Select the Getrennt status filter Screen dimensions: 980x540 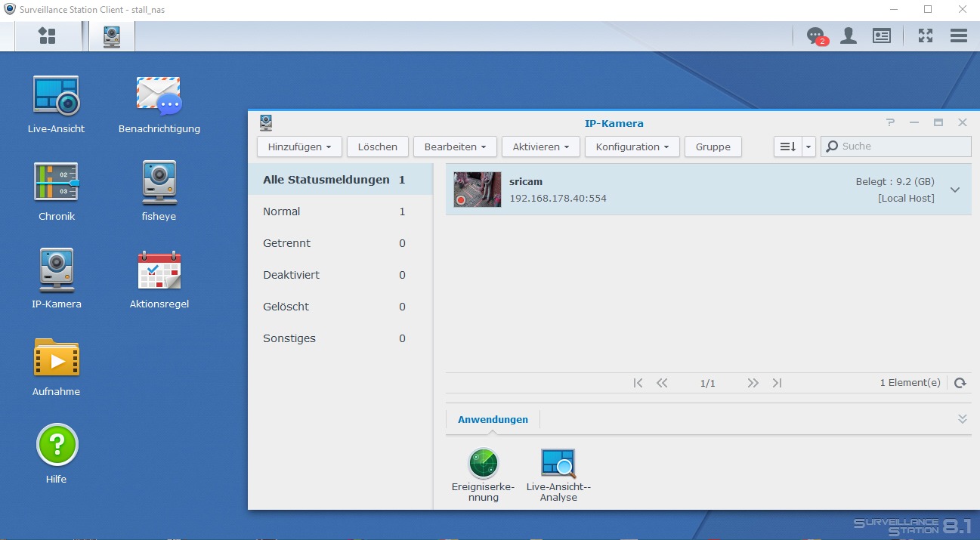tap(340, 243)
